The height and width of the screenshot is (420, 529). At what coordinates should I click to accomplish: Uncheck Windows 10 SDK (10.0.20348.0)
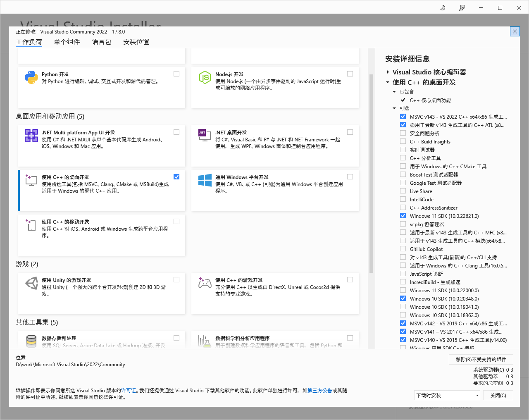pyautogui.click(x=403, y=298)
